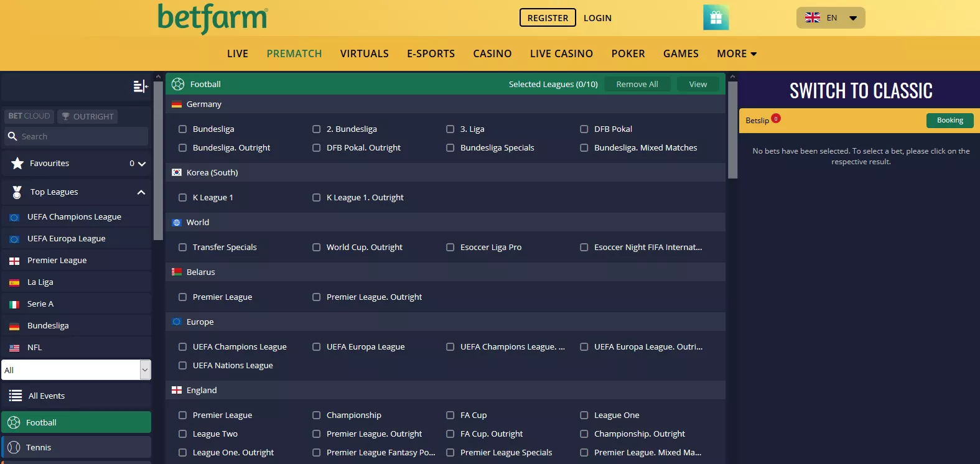Click the Germany flag icon in league list
The width and height of the screenshot is (980, 464).
(177, 104)
